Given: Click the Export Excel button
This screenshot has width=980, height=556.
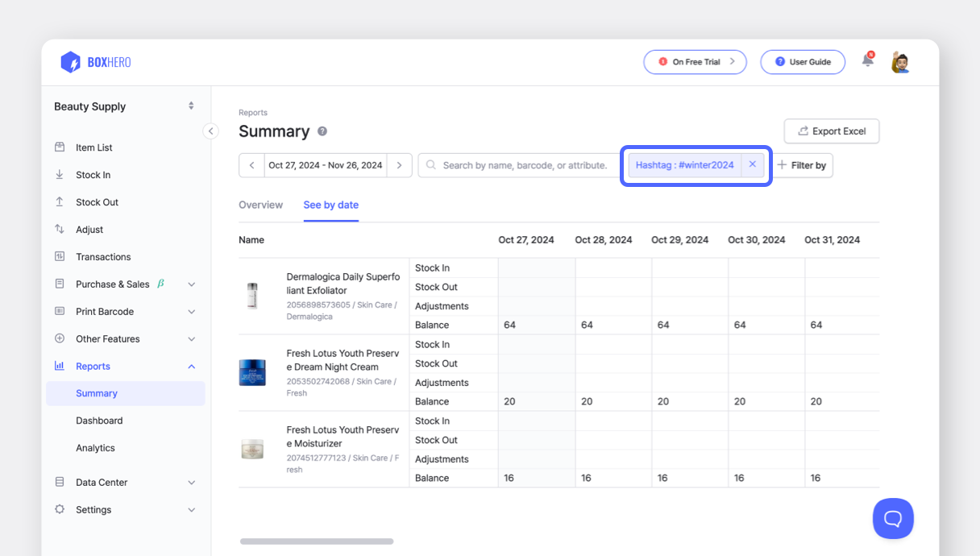Looking at the screenshot, I should point(831,131).
